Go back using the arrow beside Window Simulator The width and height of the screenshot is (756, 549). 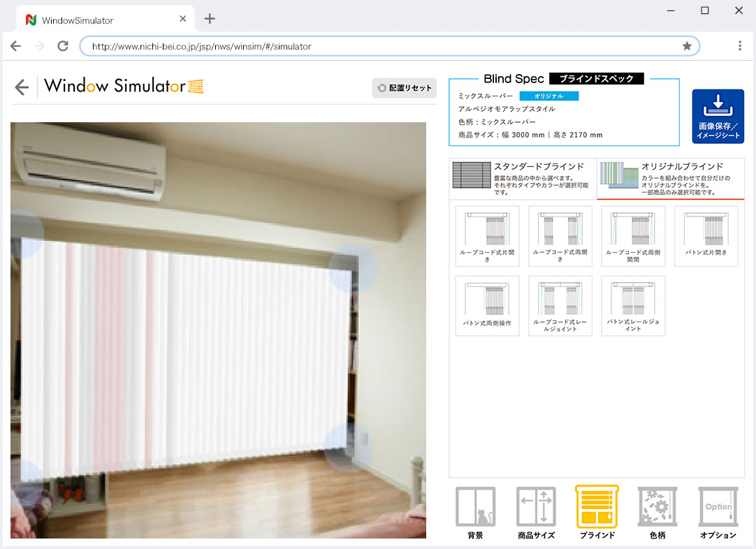[22, 87]
